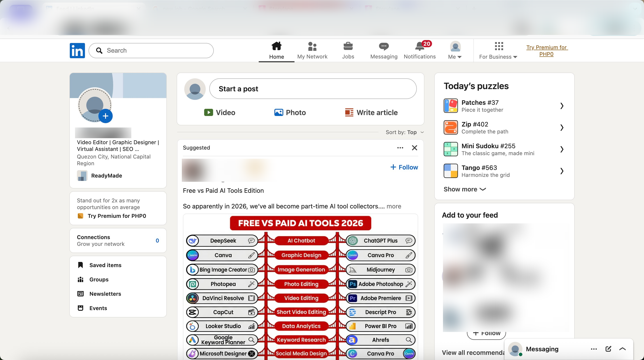Expand Show more puzzles
Screen dimensions: 644x360
pyautogui.click(x=465, y=189)
